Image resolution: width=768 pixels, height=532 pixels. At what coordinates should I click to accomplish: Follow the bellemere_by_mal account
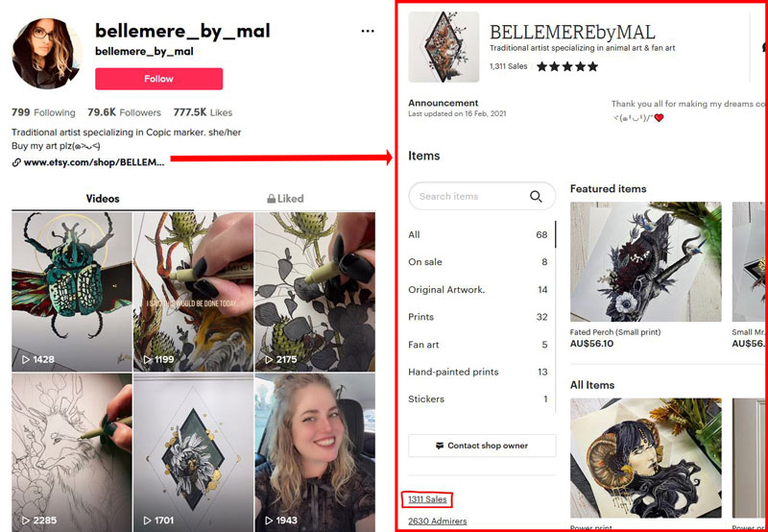158,79
